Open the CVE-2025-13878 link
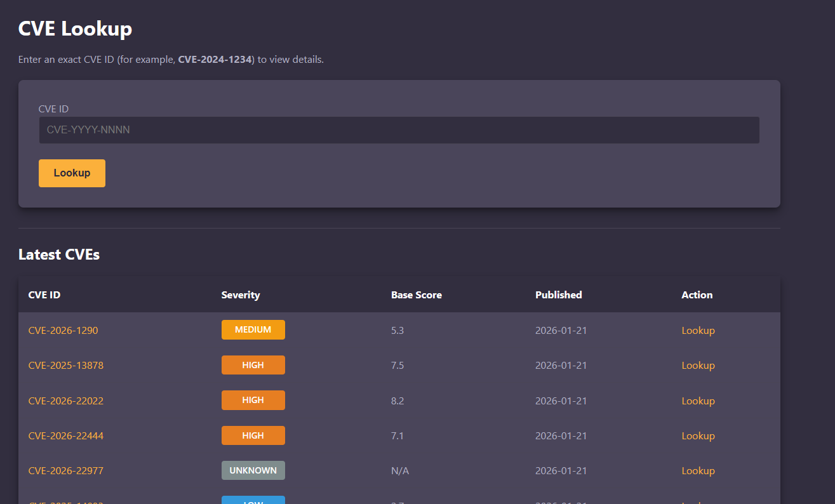 click(x=65, y=366)
